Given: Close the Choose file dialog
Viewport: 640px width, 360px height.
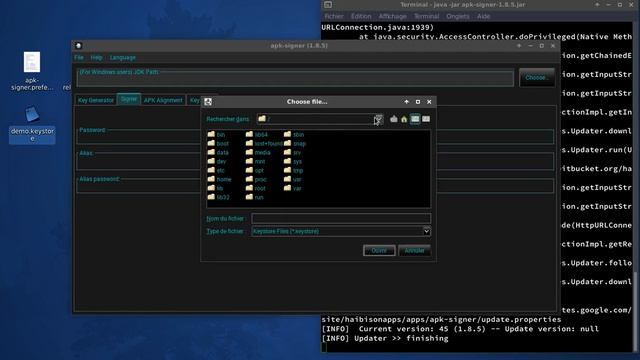Looking at the screenshot, I should [x=429, y=102].
